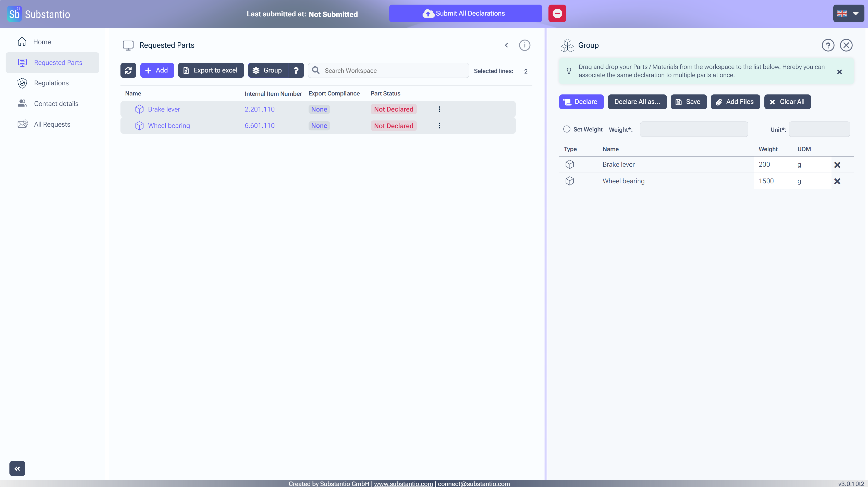Remove Wheel bearing from group list
This screenshot has width=868, height=487.
[837, 181]
